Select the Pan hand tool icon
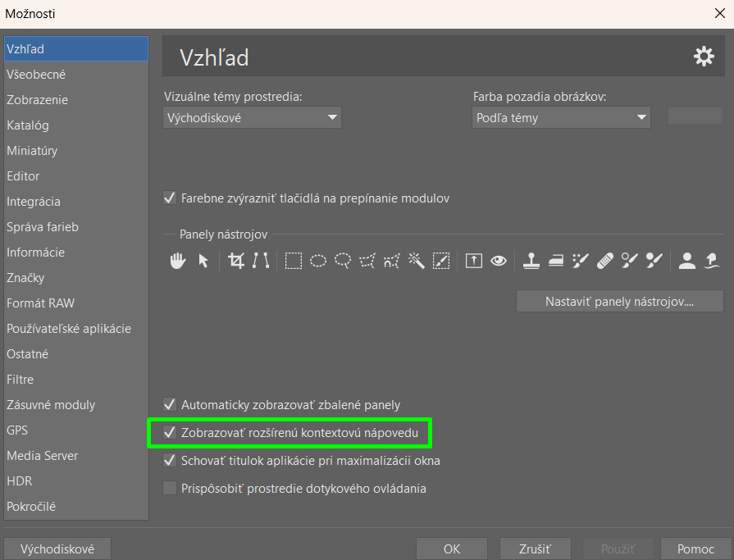Viewport: 734px width, 560px height. coord(177,261)
